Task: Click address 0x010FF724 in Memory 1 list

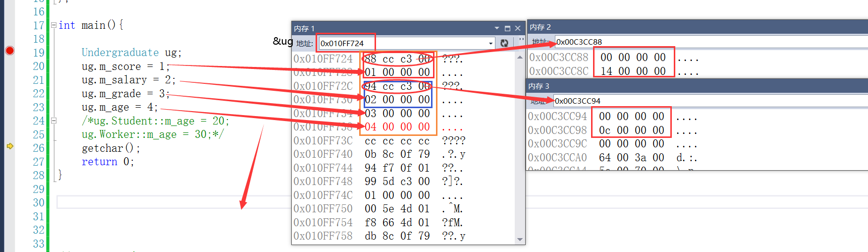Action: click(323, 59)
